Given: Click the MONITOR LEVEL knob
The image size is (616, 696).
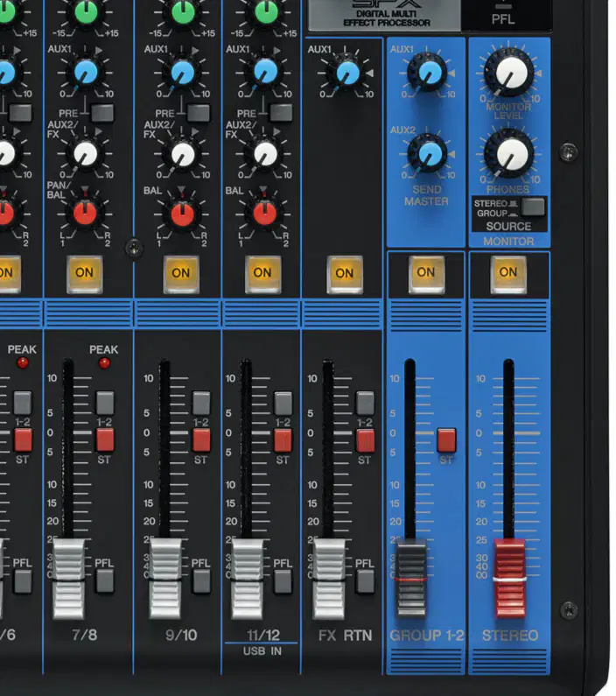Looking at the screenshot, I should tap(510, 73).
